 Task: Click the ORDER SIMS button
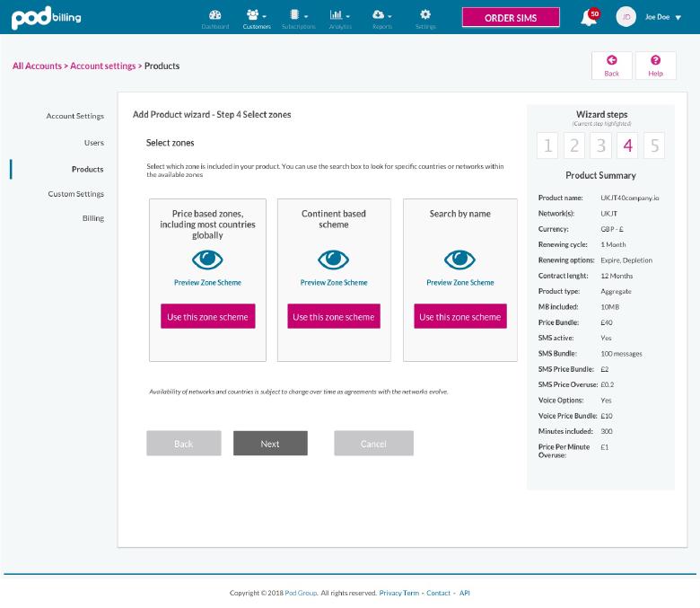[511, 17]
